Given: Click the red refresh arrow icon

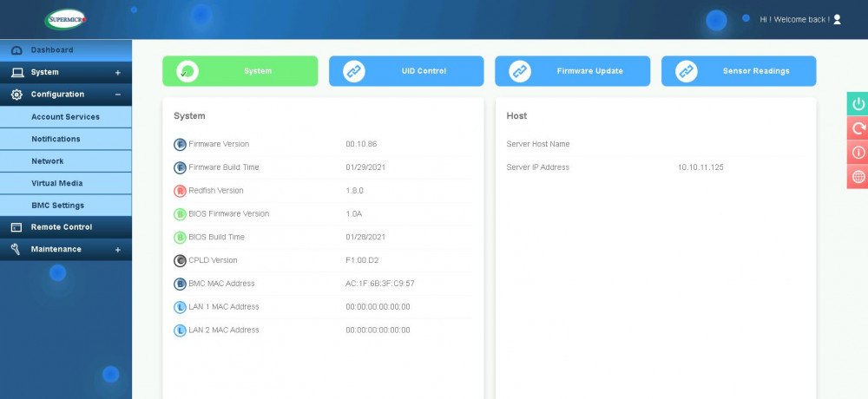Looking at the screenshot, I should 858,128.
